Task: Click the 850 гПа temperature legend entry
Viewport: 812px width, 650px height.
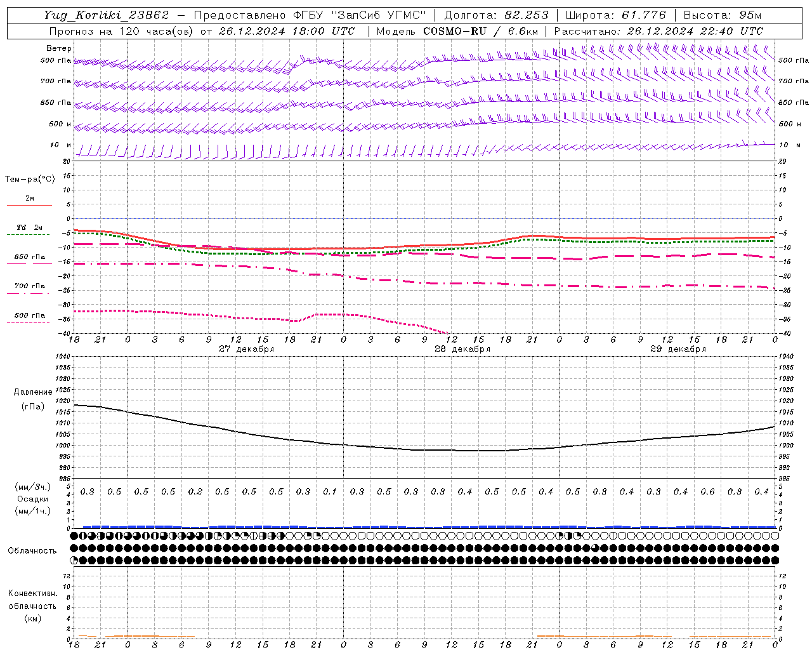Action: 29,257
